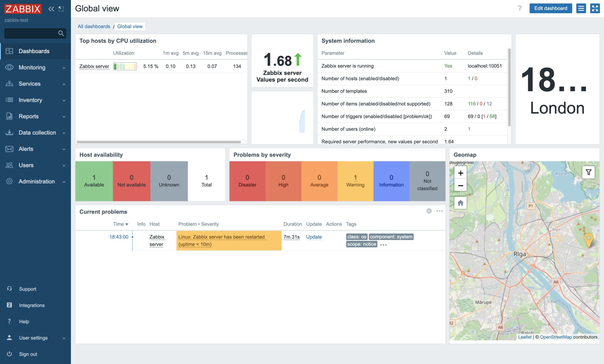Viewport: 604px width, 364px height.
Task: Expand the Administration section in the sidebar
Action: (x=37, y=181)
